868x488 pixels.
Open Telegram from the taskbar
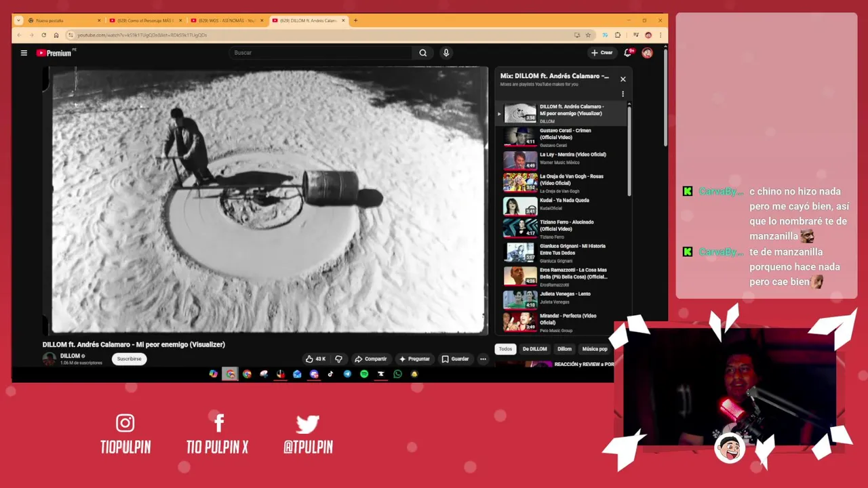tap(347, 374)
